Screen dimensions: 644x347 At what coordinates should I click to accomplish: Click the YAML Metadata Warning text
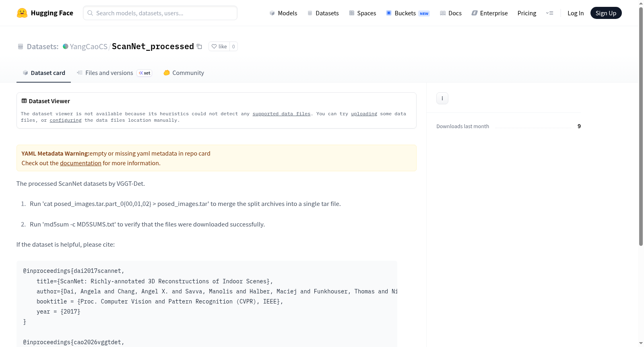[x=56, y=154]
